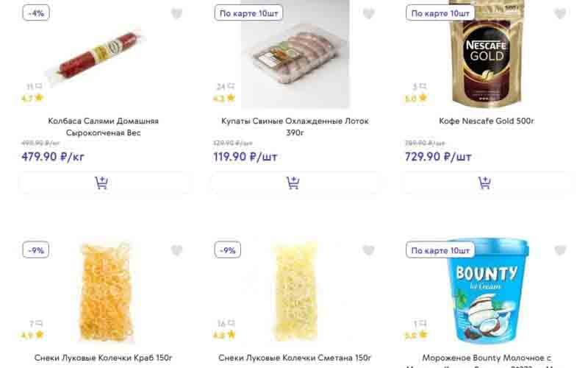Open Колбаса Салями Домашняя Сырокопченая product link
The image size is (588, 368).
(103, 127)
